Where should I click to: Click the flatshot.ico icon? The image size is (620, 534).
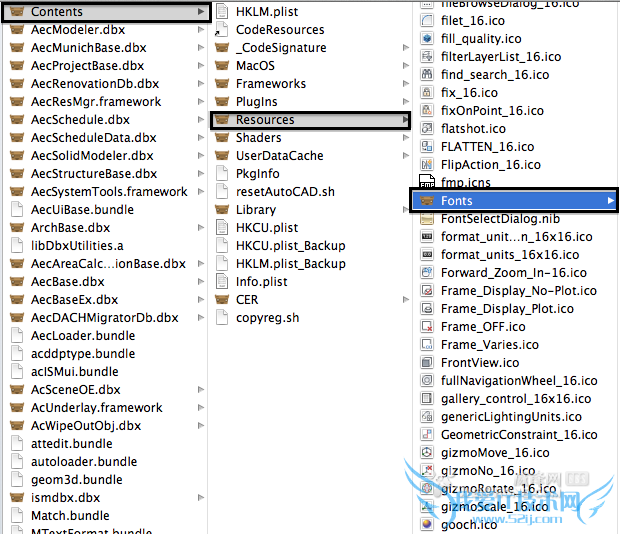tap(427, 128)
